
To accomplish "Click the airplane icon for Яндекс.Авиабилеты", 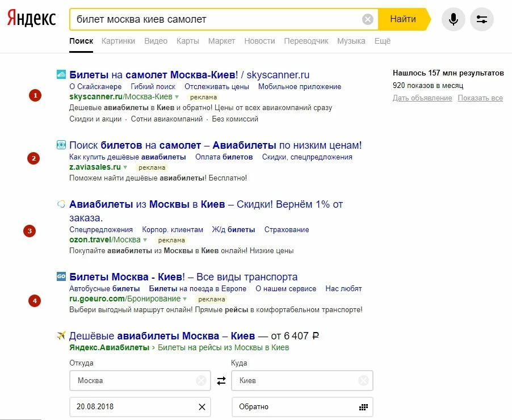I will pos(61,335).
